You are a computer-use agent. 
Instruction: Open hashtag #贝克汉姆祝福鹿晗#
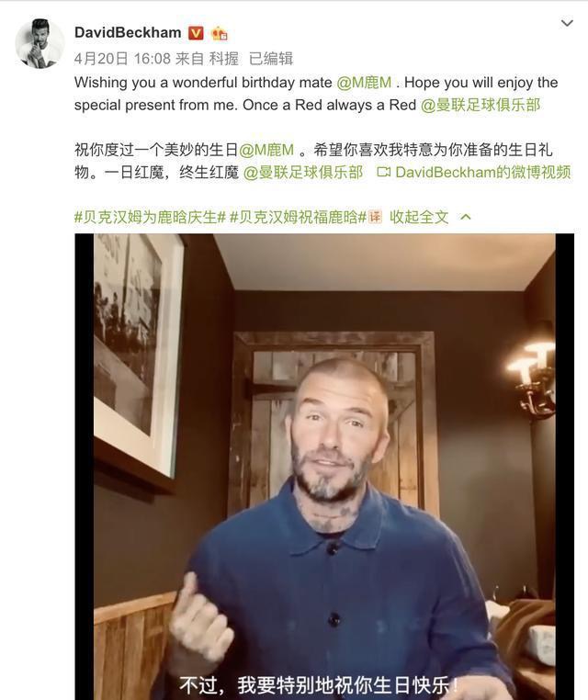[x=298, y=218]
